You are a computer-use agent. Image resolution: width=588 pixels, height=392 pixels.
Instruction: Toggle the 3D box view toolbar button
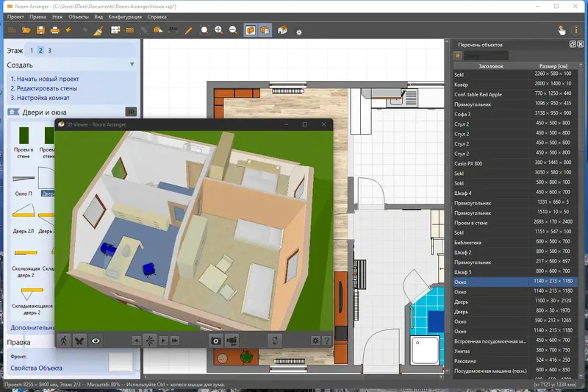pos(251,30)
